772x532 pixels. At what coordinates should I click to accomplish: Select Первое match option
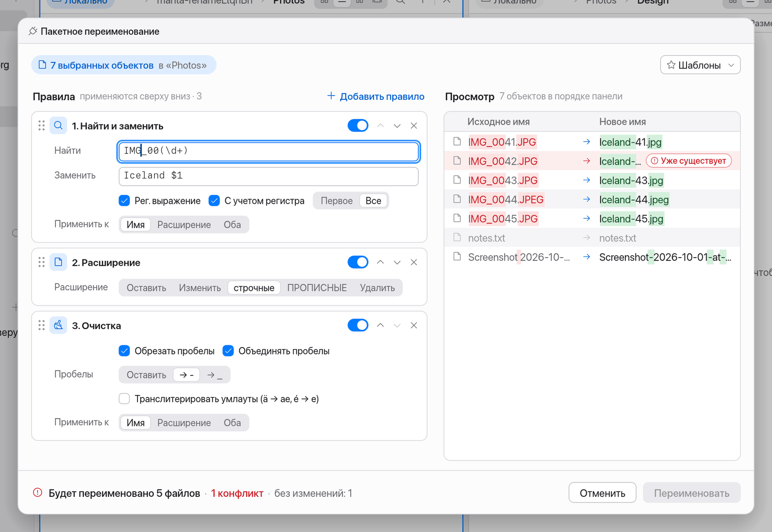[x=337, y=201]
